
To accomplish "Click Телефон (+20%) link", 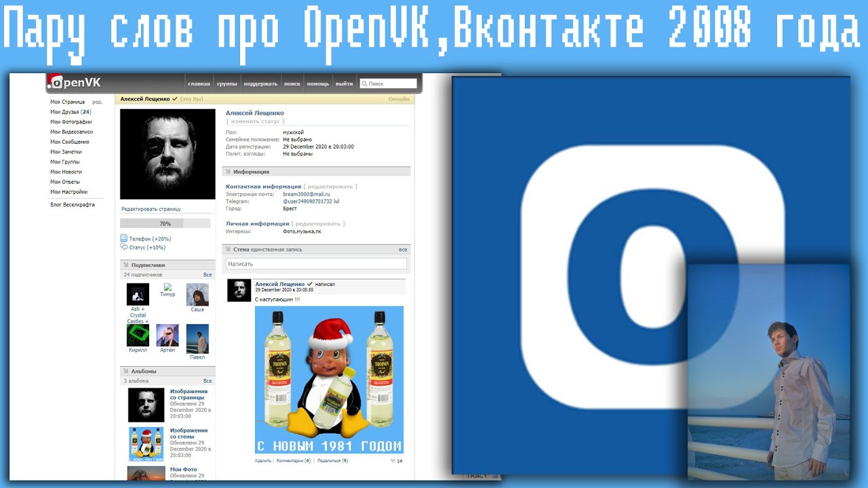I will coord(150,239).
